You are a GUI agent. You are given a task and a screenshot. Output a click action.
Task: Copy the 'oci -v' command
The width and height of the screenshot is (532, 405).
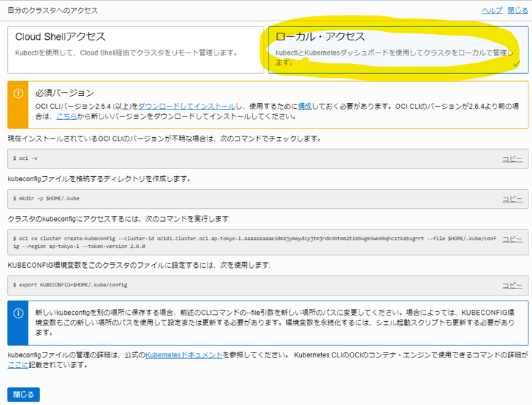[x=512, y=159]
